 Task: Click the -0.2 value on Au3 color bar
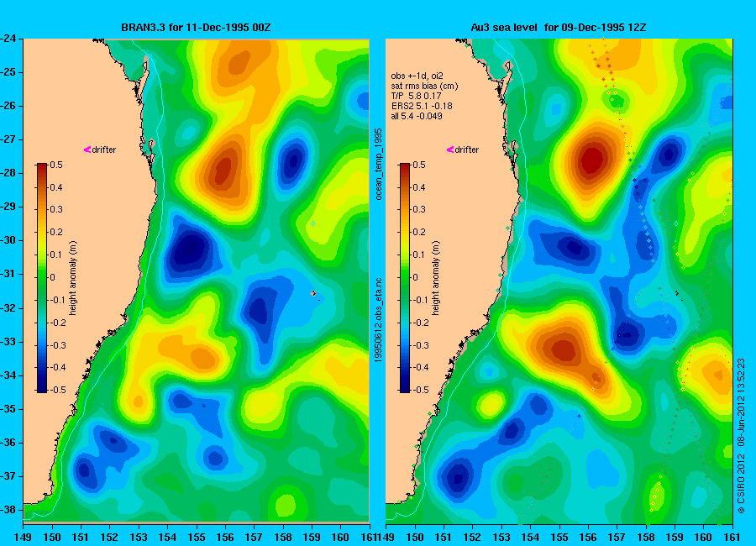click(421, 323)
